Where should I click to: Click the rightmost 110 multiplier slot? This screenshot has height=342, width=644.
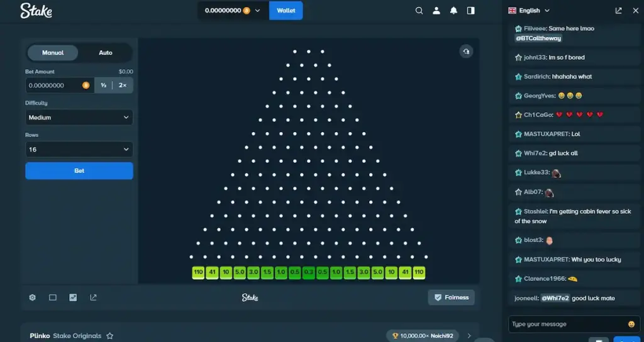coord(419,272)
